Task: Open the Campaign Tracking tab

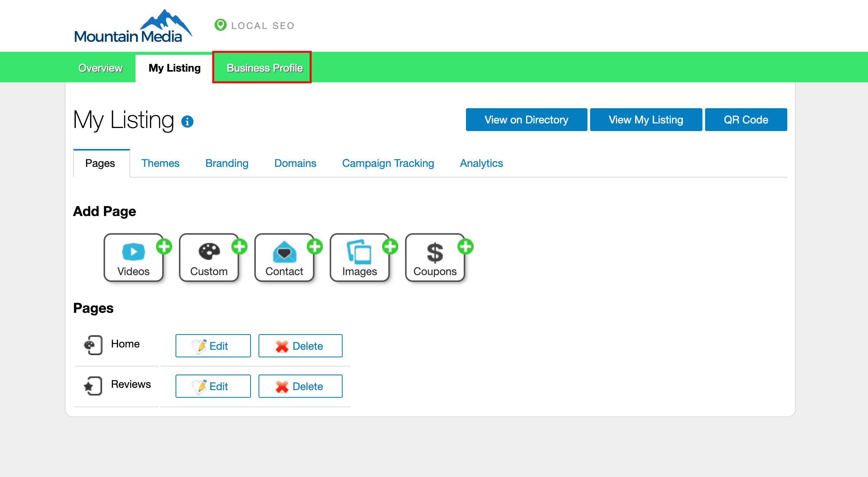Action: point(388,163)
